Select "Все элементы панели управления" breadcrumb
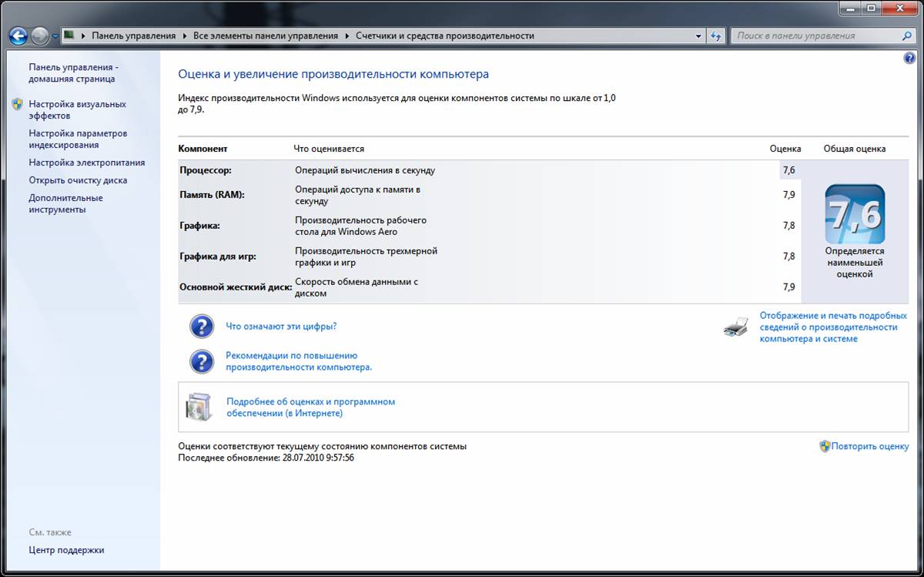This screenshot has height=577, width=924. coord(265,35)
